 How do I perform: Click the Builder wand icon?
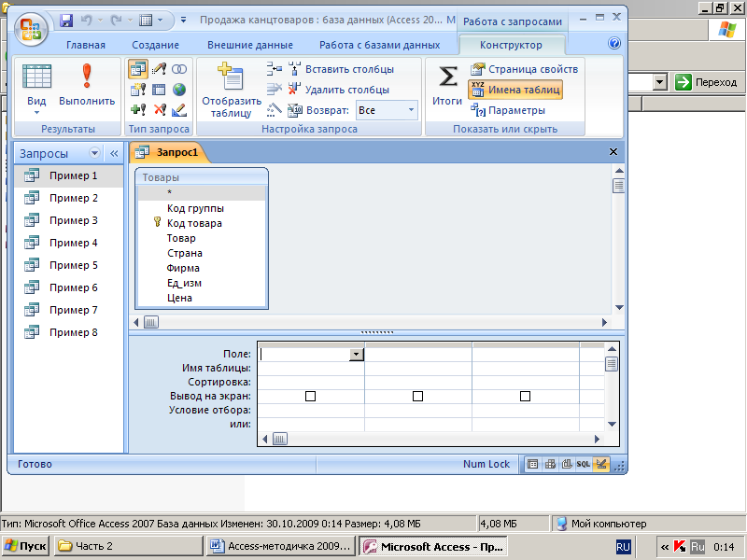point(274,110)
